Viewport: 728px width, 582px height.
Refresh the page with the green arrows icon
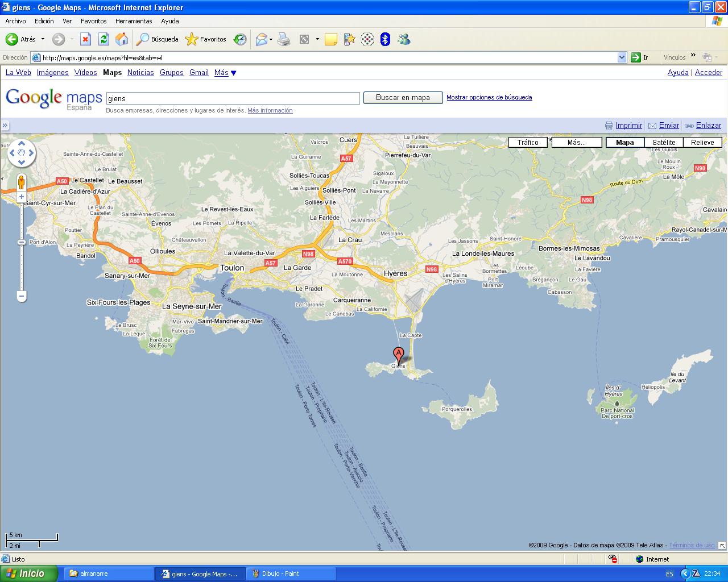coord(104,39)
